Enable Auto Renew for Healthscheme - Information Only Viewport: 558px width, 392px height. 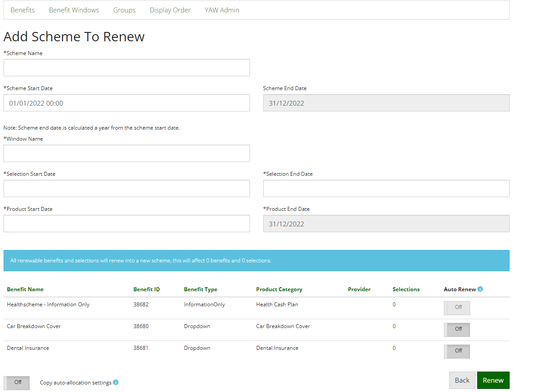(457, 308)
